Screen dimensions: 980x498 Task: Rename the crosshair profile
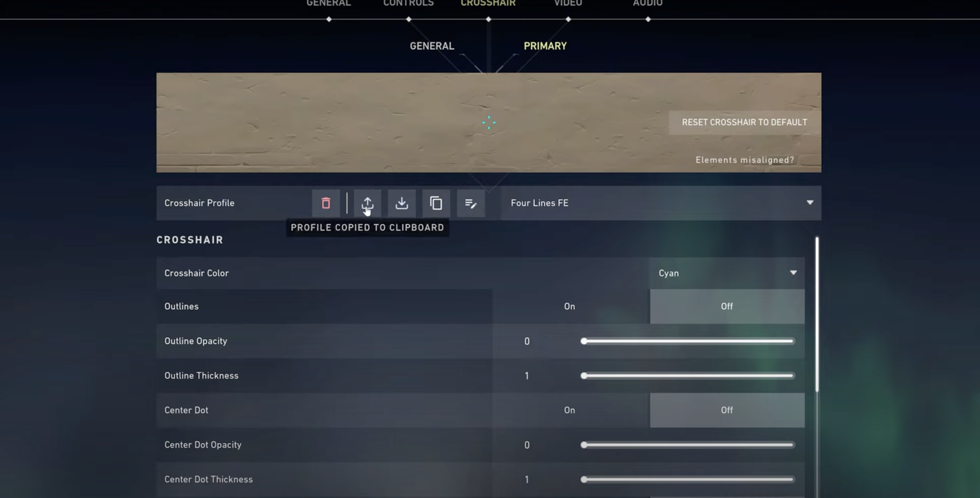[470, 203]
